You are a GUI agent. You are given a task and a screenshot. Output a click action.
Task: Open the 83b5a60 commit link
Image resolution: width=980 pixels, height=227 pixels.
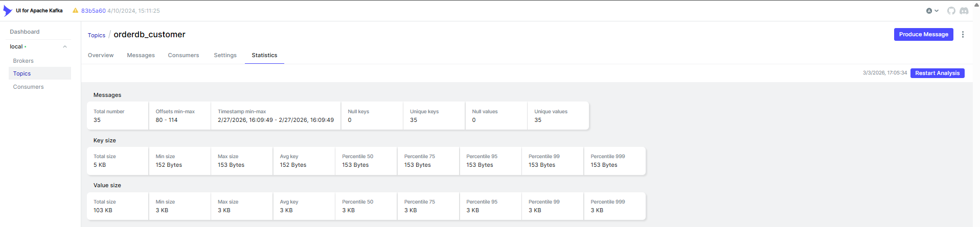point(93,11)
